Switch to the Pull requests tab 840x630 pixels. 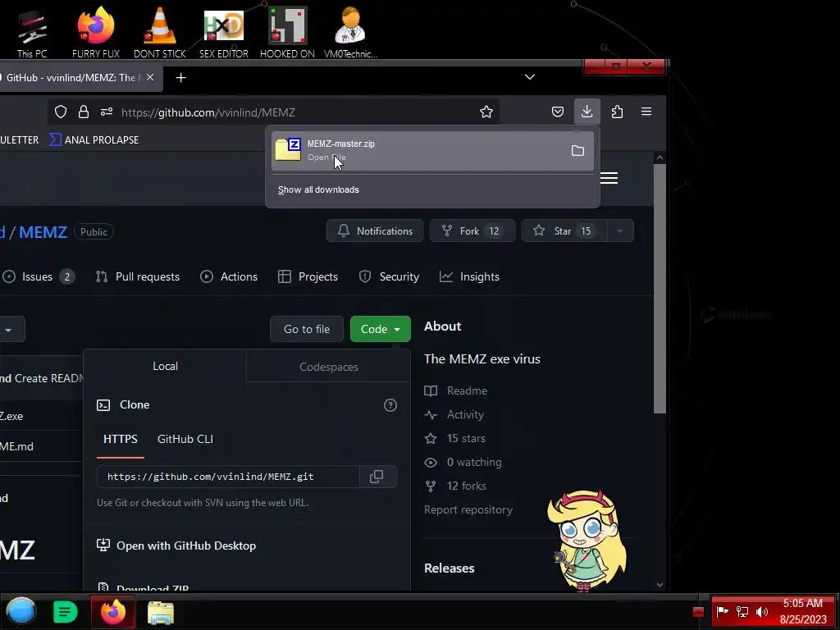tap(138, 276)
